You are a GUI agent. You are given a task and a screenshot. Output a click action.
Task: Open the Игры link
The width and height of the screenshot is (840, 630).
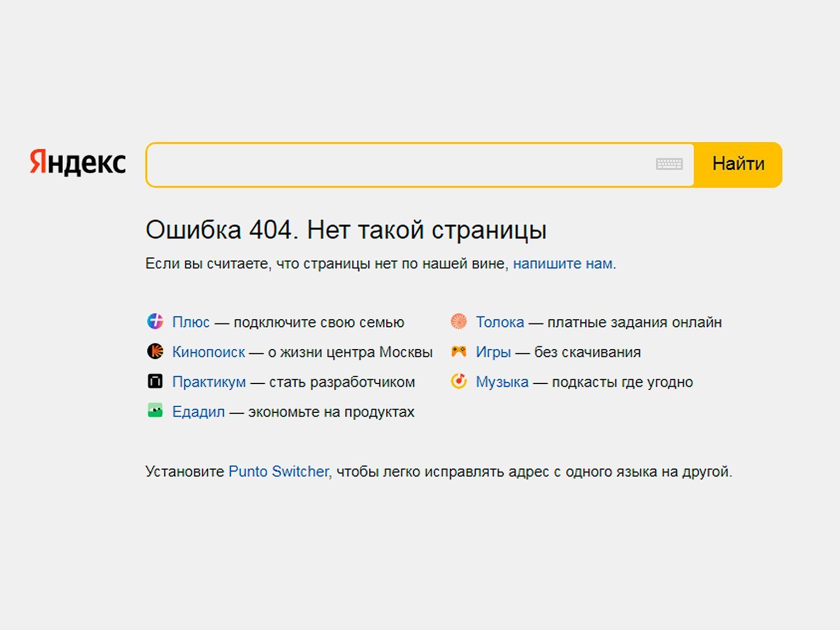[493, 352]
